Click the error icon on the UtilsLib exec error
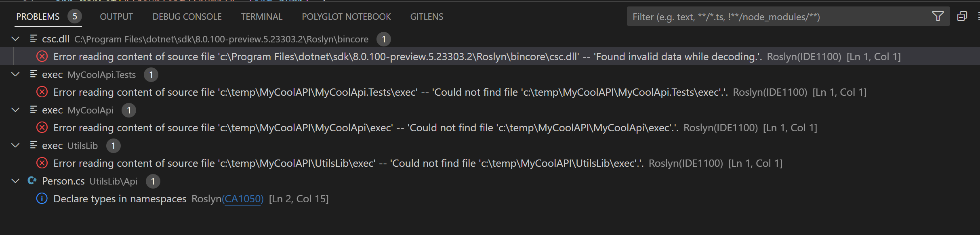 (42, 163)
